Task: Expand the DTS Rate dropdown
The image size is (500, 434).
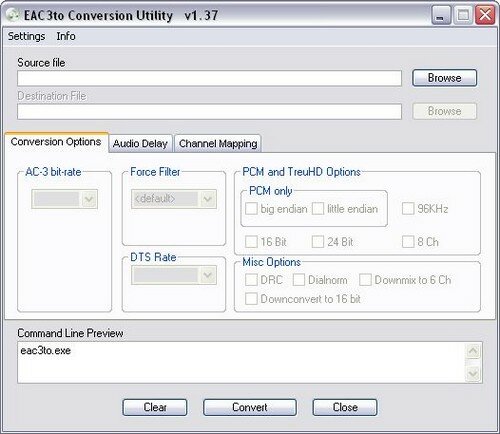Action: 208,275
